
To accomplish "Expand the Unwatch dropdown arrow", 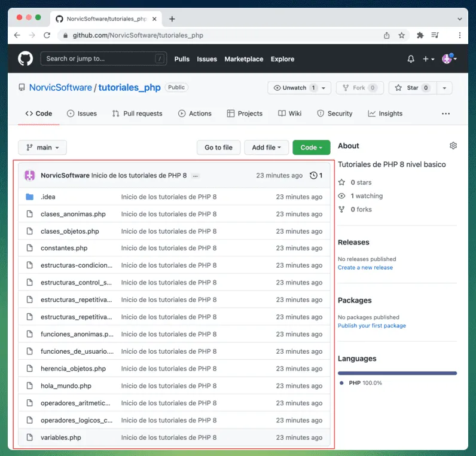I will click(x=324, y=88).
